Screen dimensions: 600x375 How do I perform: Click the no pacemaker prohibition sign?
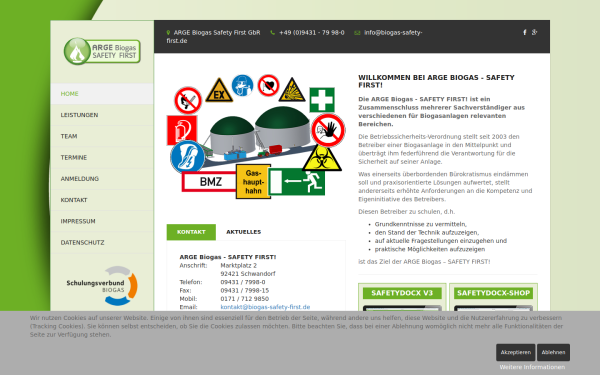268,85
